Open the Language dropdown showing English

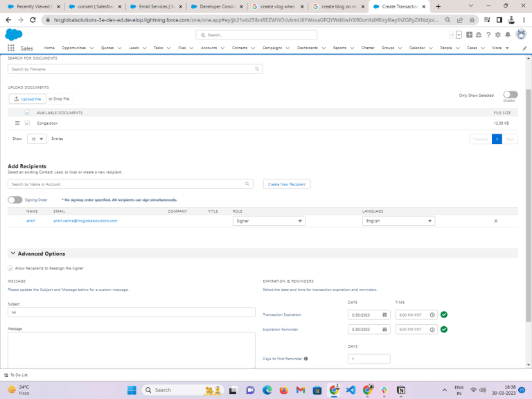click(399, 221)
